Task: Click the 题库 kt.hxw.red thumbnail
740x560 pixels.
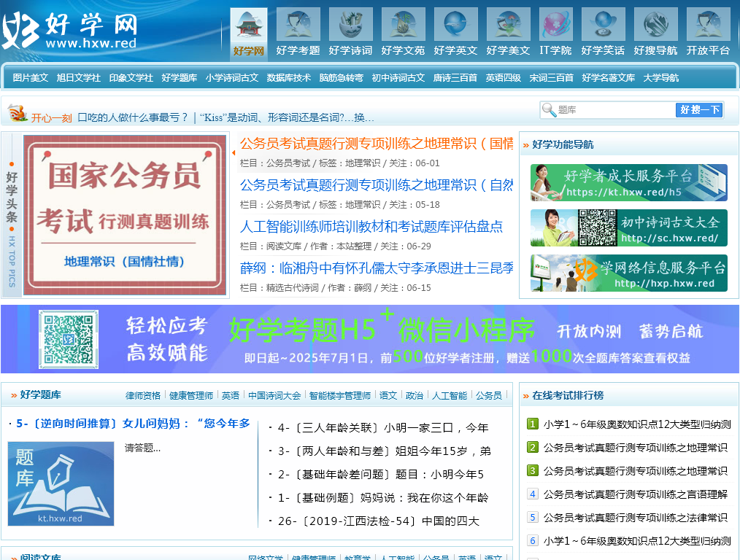Action: pyautogui.click(x=61, y=483)
